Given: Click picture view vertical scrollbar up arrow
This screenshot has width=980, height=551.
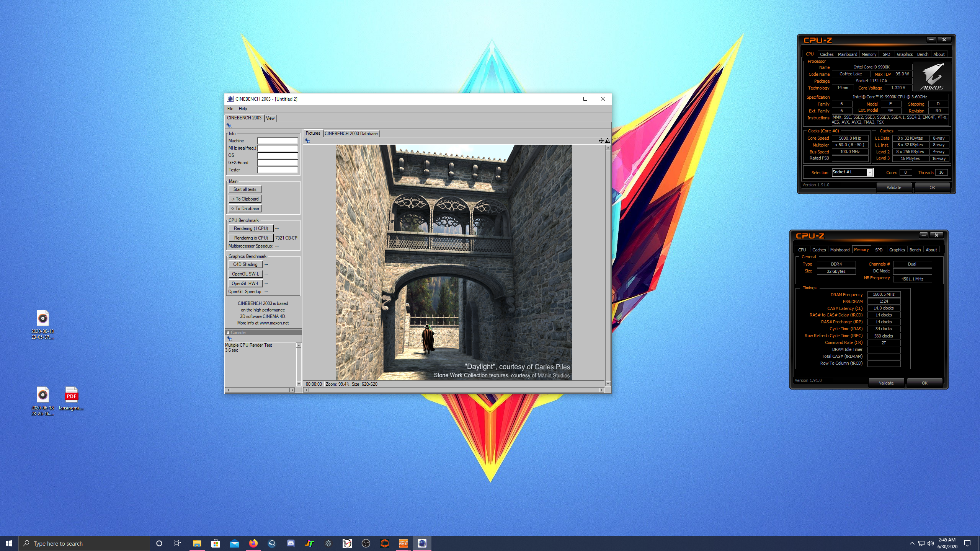Looking at the screenshot, I should [608, 148].
